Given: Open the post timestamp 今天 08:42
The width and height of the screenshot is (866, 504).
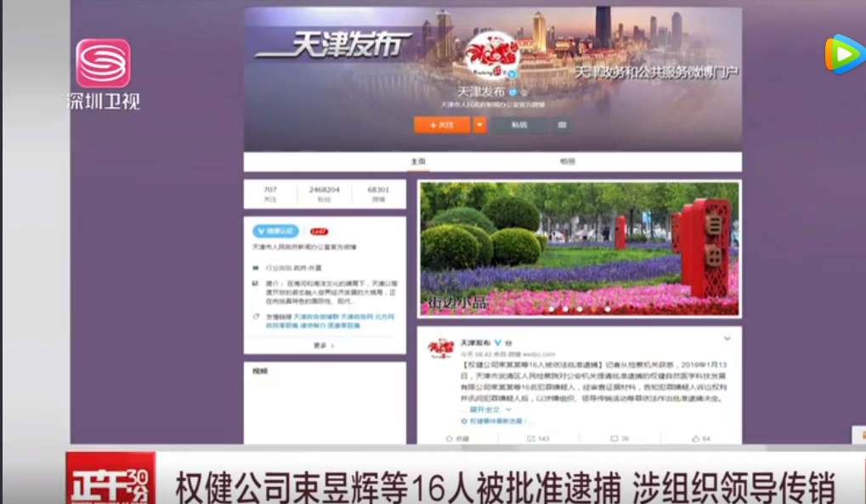Looking at the screenshot, I should pos(477,354).
